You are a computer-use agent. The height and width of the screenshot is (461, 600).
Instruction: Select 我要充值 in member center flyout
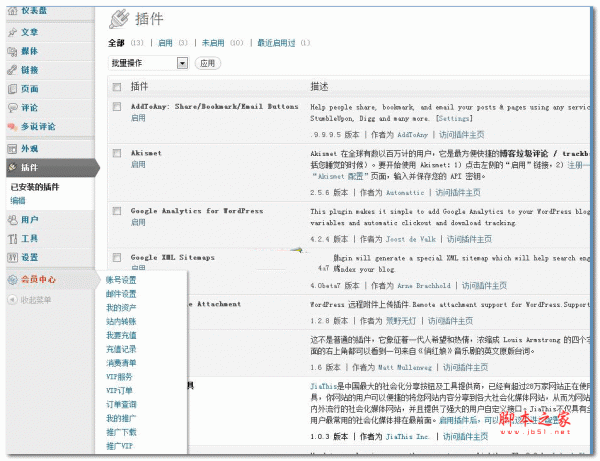point(121,335)
